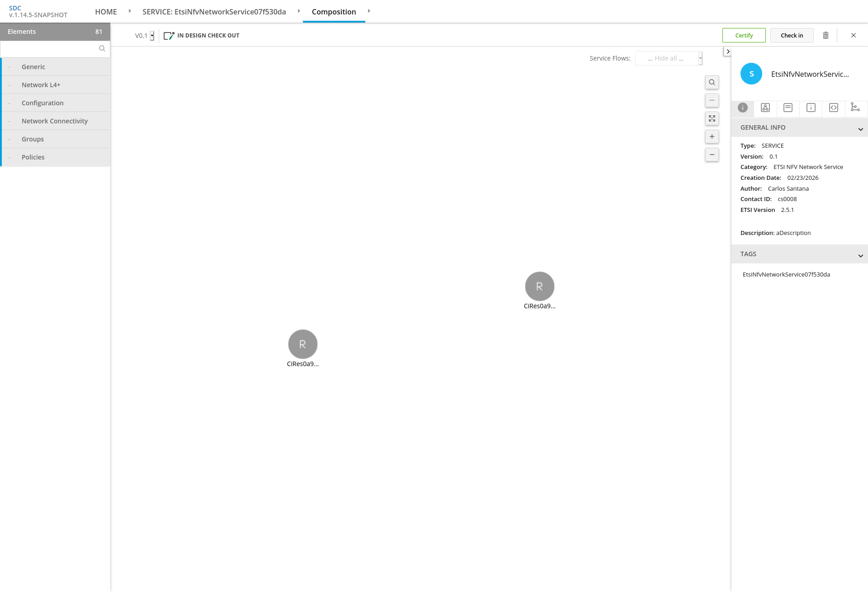Click the canvas search magnifier icon

pyautogui.click(x=712, y=82)
